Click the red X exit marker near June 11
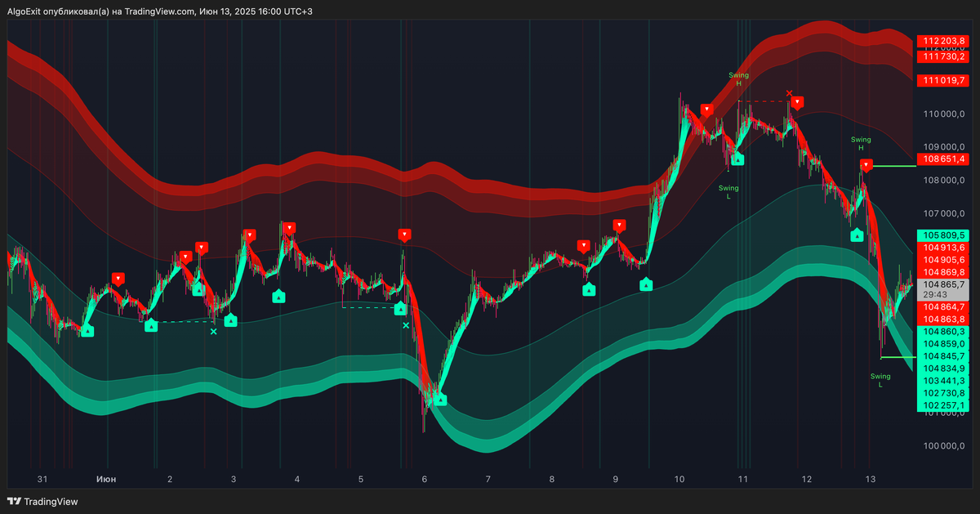 [x=789, y=95]
